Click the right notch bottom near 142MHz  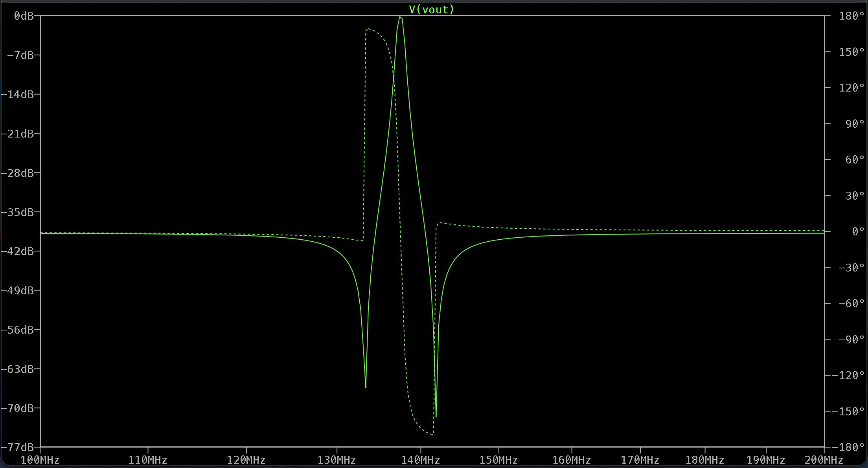point(436,417)
